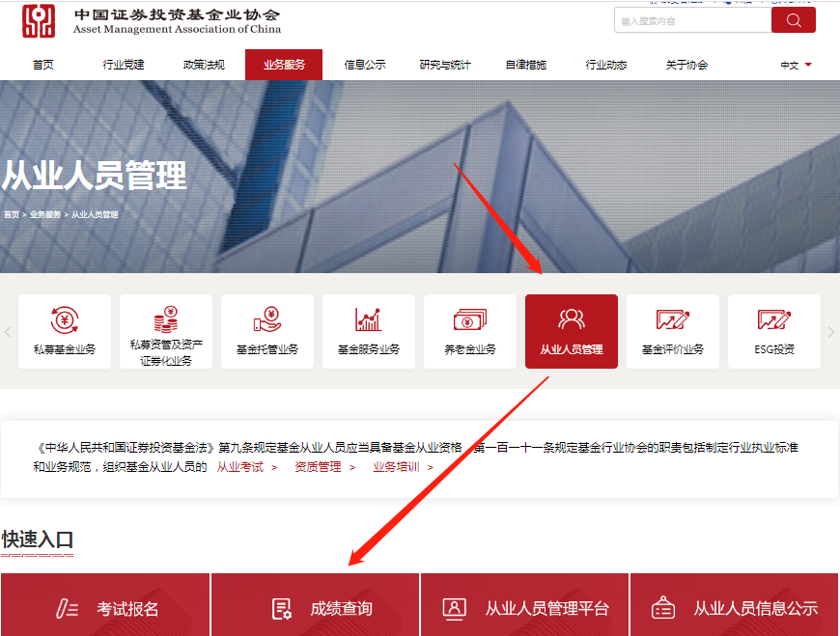Open 从业人员管理平台 quick entry button
The width and height of the screenshot is (840, 636).
[524, 605]
